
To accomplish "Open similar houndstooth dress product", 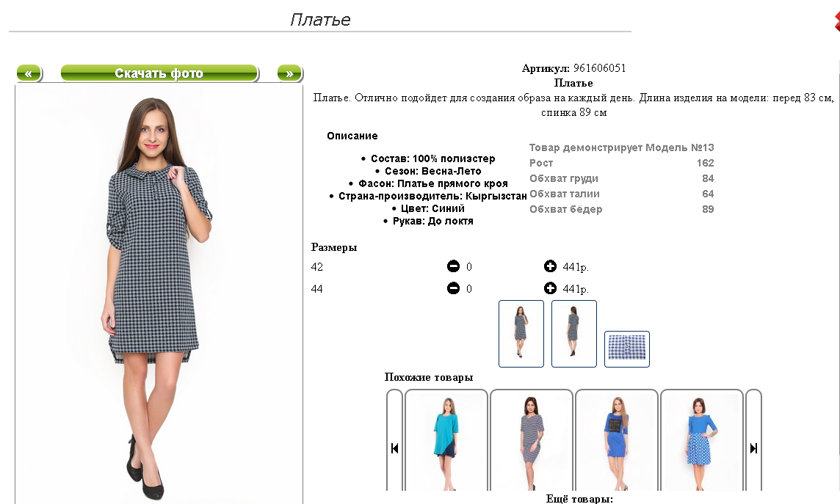I will [x=532, y=440].
